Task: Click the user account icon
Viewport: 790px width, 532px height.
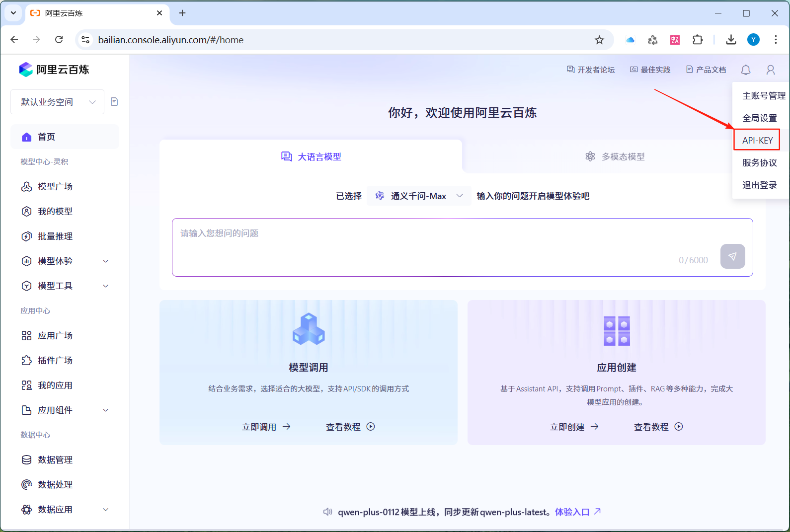Action: [771, 70]
